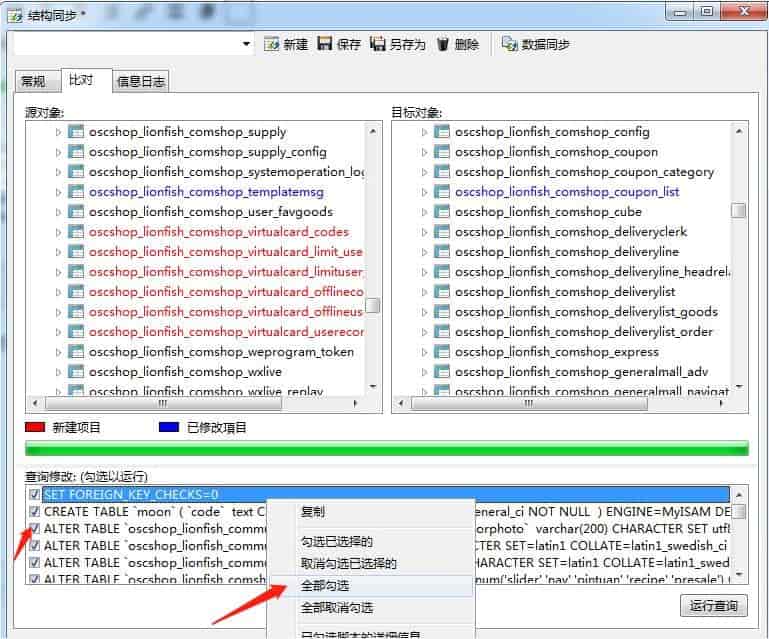This screenshot has height=639, width=769.
Task: Click table icon of comshop_deliverylist
Action: coord(442,292)
